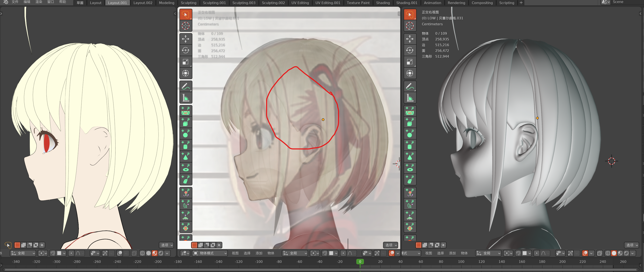The width and height of the screenshot is (644, 272).
Task: Switch to the Sculpting workspace tab
Action: pyautogui.click(x=189, y=3)
